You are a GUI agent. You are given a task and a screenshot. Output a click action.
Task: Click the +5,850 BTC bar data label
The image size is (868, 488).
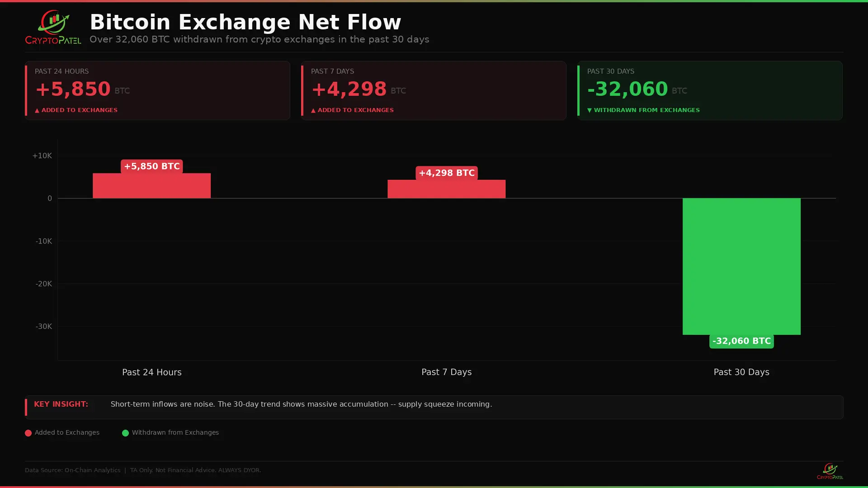point(151,166)
